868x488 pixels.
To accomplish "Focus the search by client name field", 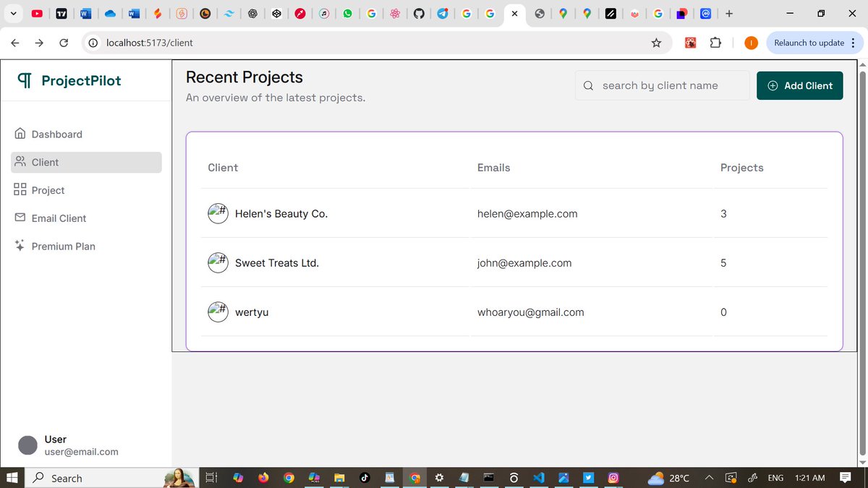I will [x=662, y=85].
